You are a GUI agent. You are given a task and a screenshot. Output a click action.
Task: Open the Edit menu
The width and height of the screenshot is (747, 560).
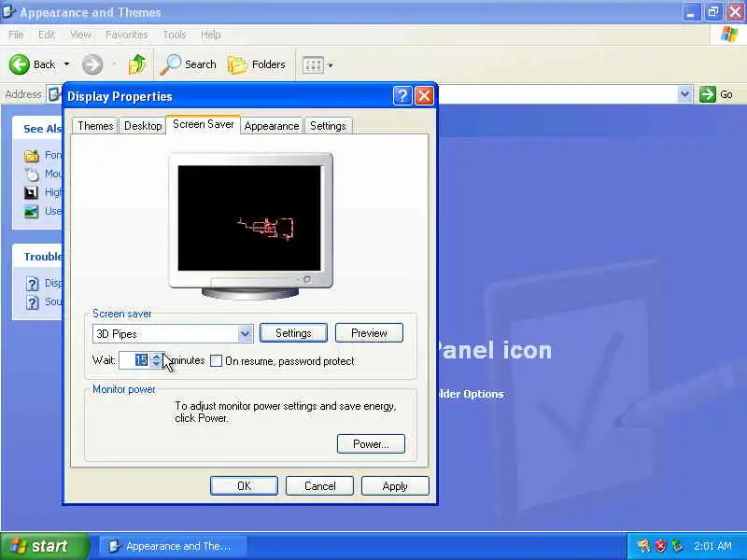click(x=46, y=35)
